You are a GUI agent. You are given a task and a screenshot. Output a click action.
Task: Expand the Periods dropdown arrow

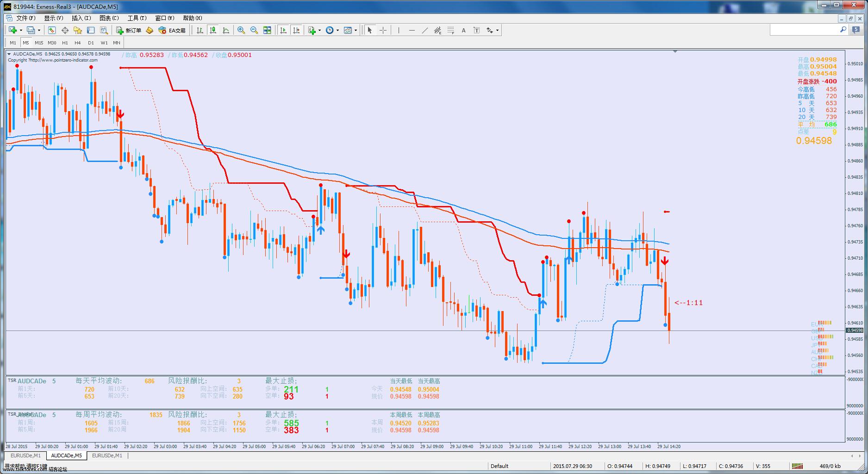tap(337, 30)
